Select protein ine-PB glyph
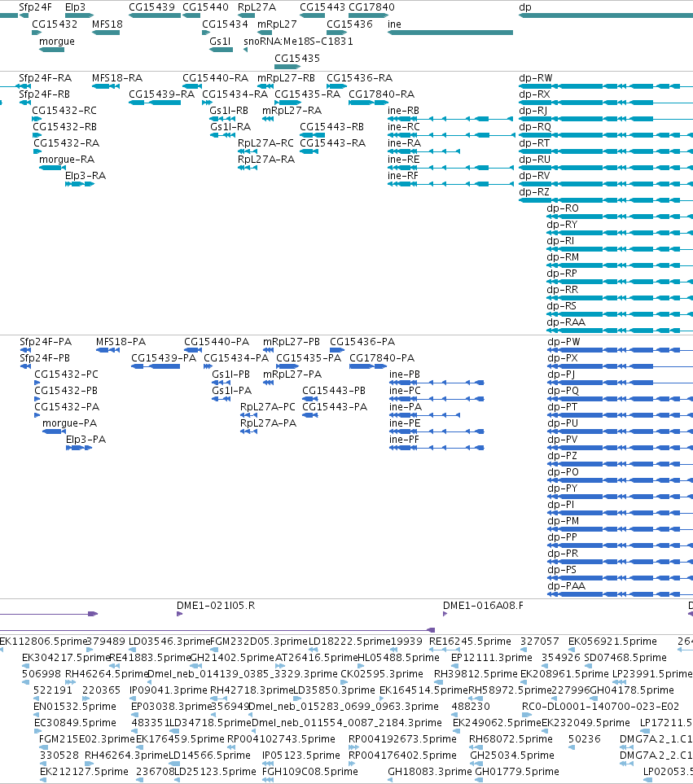Viewport: 693px width, 784px height. point(436,383)
